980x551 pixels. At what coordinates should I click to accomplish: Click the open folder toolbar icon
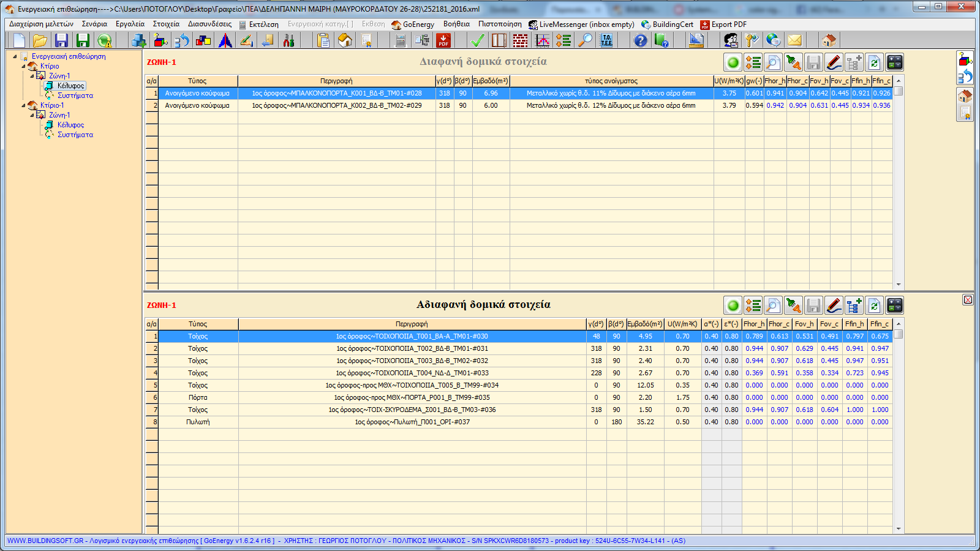(x=40, y=40)
